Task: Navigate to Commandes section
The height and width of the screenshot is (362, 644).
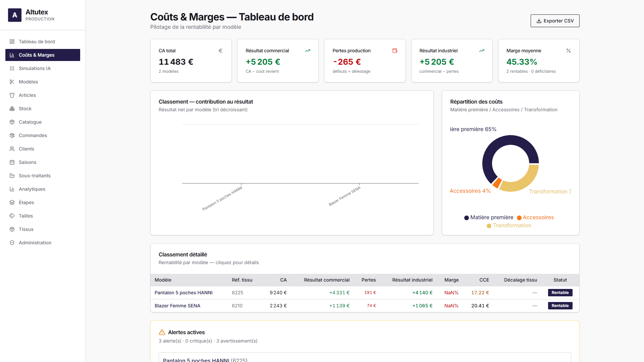Action: tap(43, 135)
